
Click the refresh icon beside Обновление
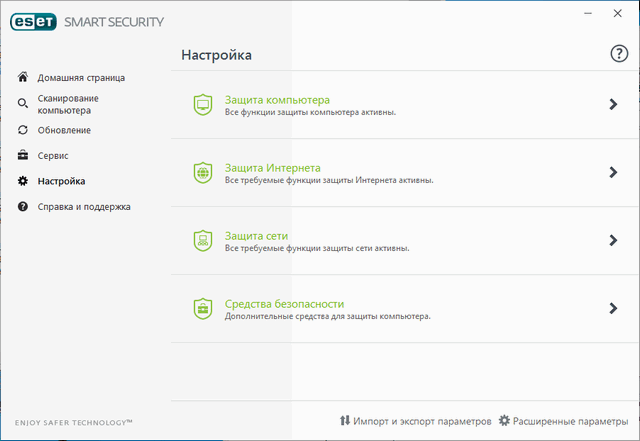[23, 130]
